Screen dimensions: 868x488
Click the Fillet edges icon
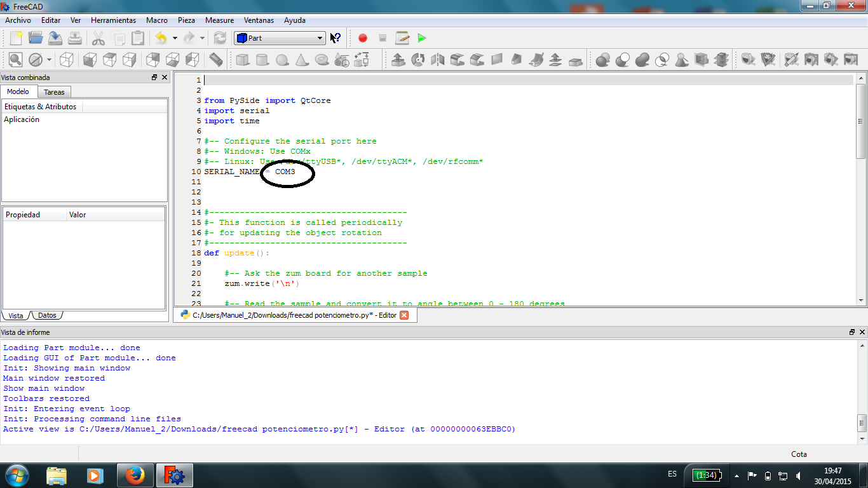pyautogui.click(x=458, y=60)
